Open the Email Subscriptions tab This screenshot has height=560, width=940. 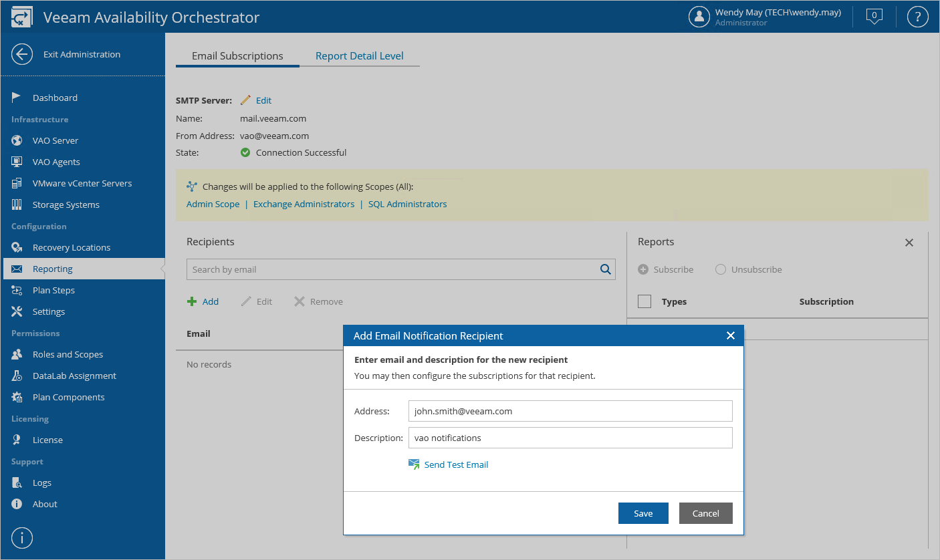pos(237,56)
